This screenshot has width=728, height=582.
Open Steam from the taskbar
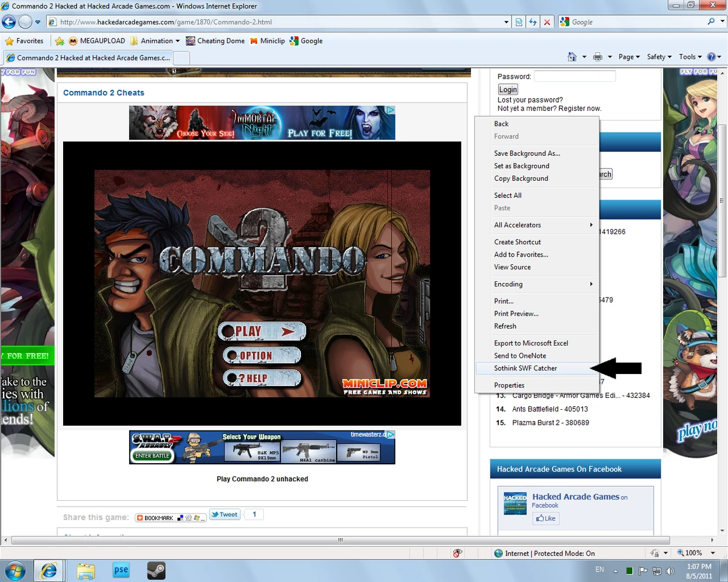tap(157, 570)
